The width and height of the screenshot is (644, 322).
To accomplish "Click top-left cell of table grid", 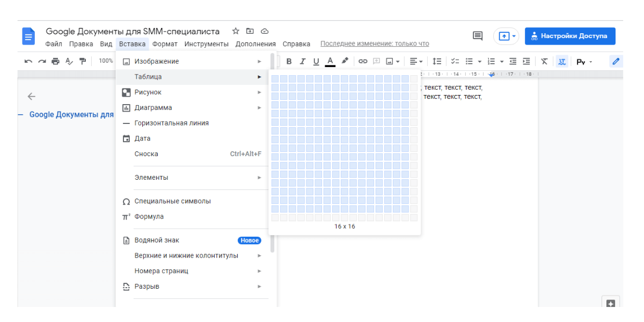I will [275, 79].
